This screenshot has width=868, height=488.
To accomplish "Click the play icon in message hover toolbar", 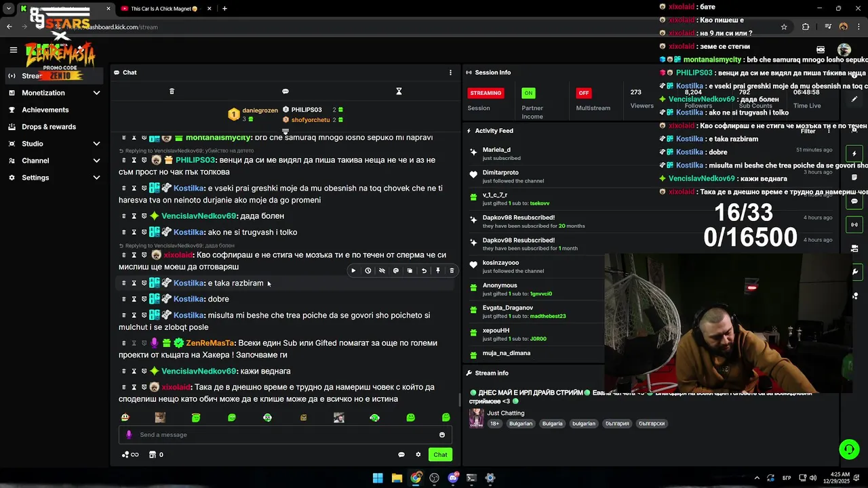I will click(x=353, y=270).
